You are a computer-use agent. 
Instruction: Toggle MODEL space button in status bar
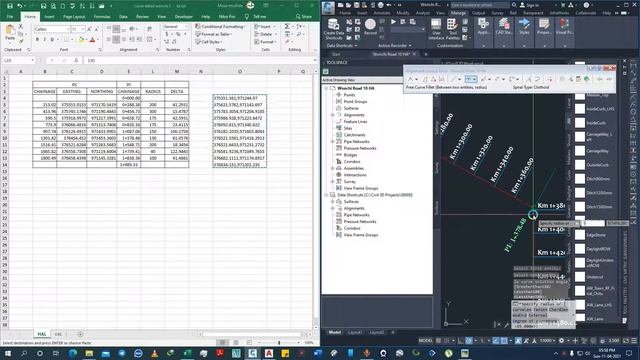(425, 340)
